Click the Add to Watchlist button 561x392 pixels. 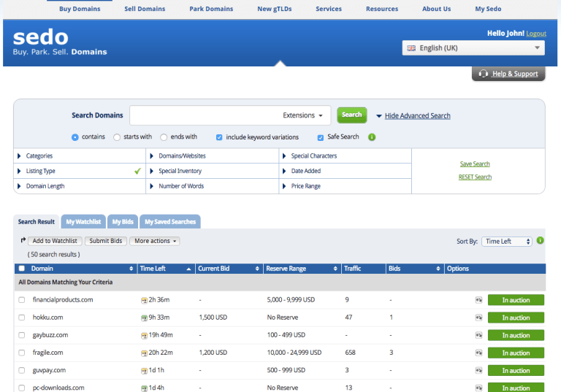pyautogui.click(x=55, y=241)
